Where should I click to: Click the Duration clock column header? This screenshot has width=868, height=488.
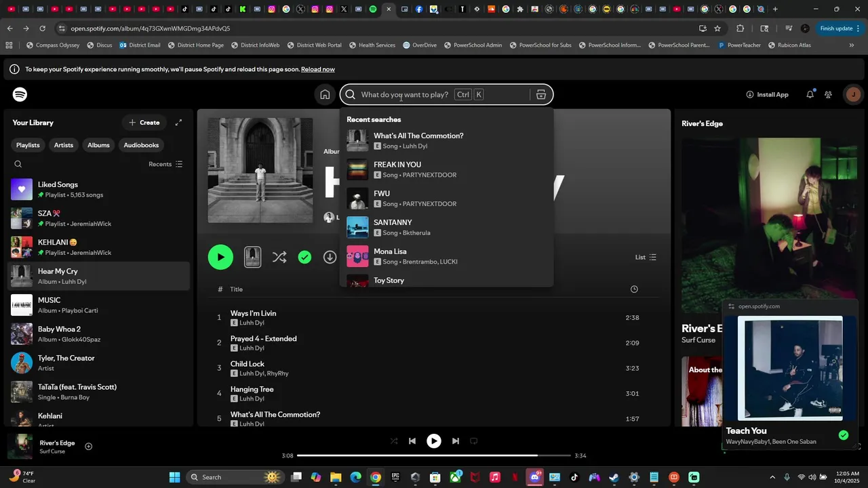tap(634, 289)
